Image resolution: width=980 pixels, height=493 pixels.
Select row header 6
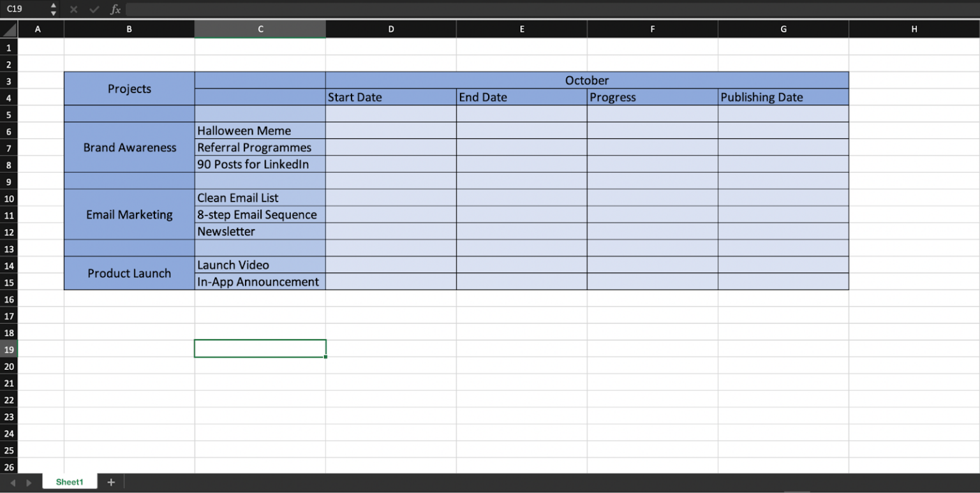tap(8, 131)
